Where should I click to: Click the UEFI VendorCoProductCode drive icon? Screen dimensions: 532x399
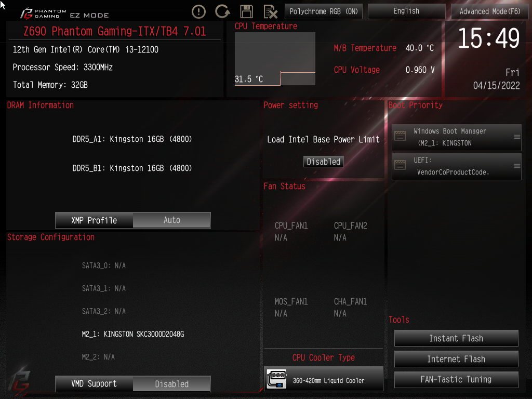tap(400, 165)
